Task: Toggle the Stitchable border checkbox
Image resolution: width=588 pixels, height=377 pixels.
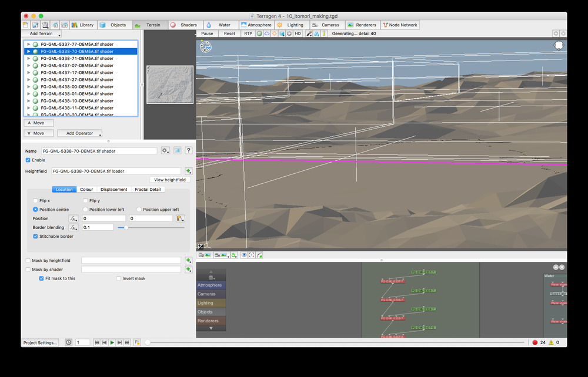Action: [x=35, y=236]
